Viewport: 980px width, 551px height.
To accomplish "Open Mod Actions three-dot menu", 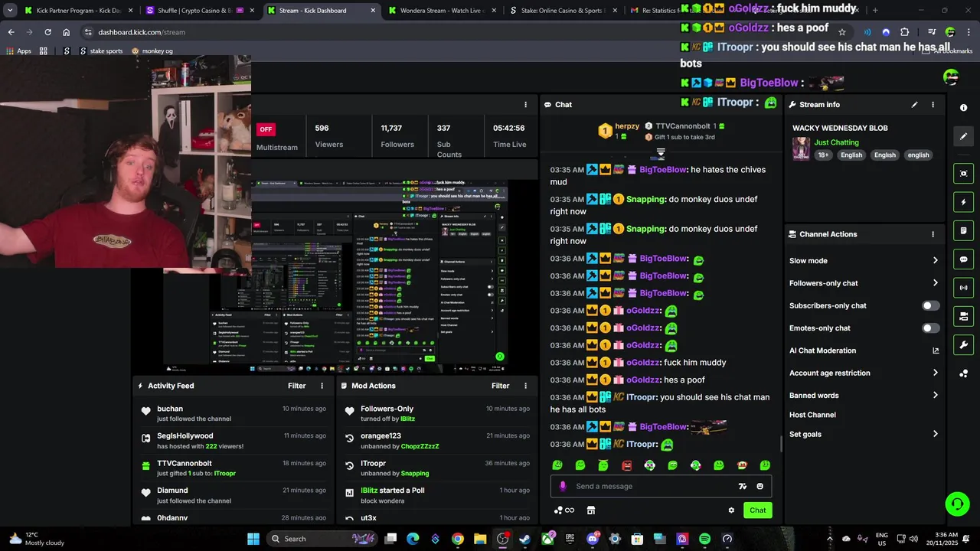I will coord(525,386).
